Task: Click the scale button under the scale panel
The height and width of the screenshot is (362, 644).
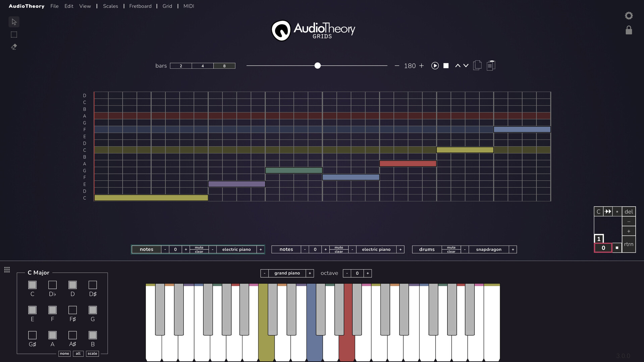Action: 92,354
